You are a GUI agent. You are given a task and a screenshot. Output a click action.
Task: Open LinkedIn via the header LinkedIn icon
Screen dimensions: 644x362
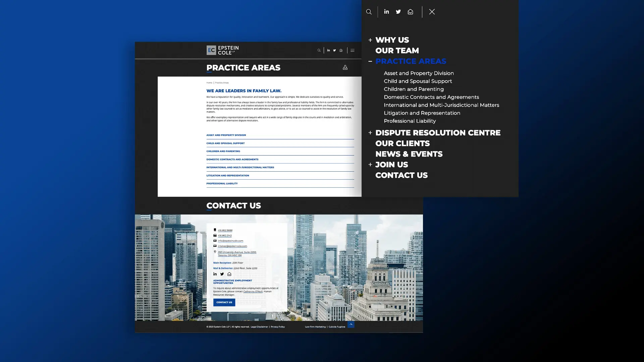pyautogui.click(x=328, y=50)
